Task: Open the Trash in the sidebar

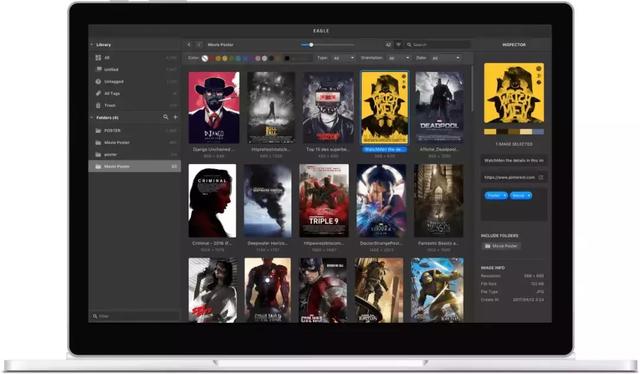Action: click(x=134, y=105)
